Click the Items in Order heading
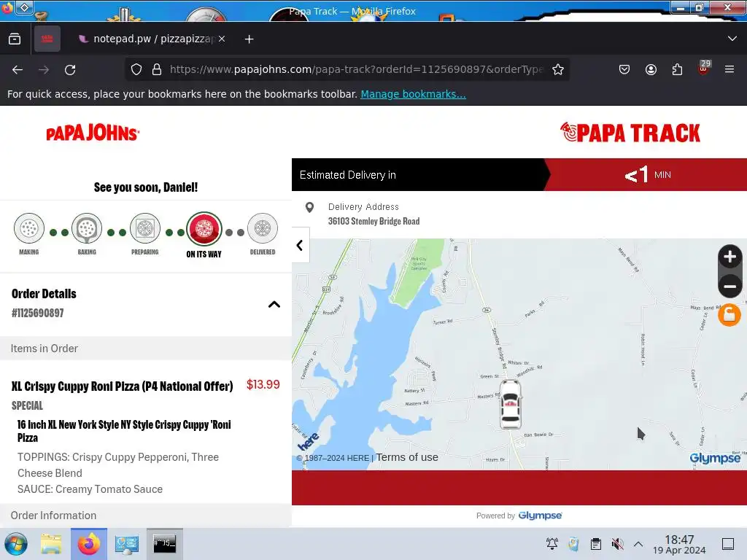 pos(44,349)
